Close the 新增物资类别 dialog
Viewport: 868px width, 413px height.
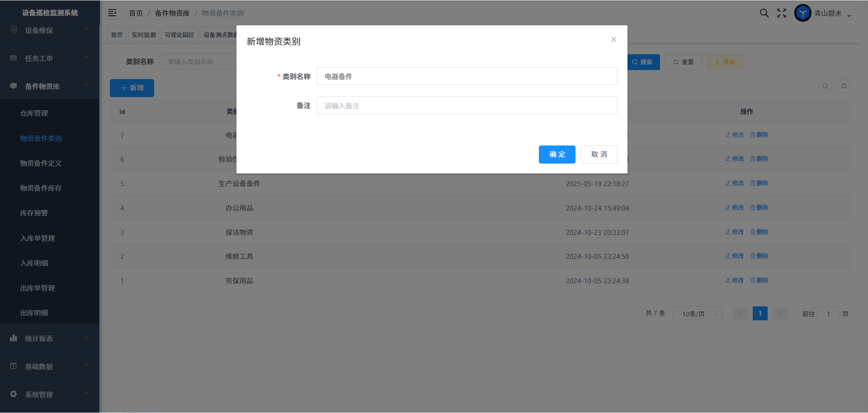[613, 40]
